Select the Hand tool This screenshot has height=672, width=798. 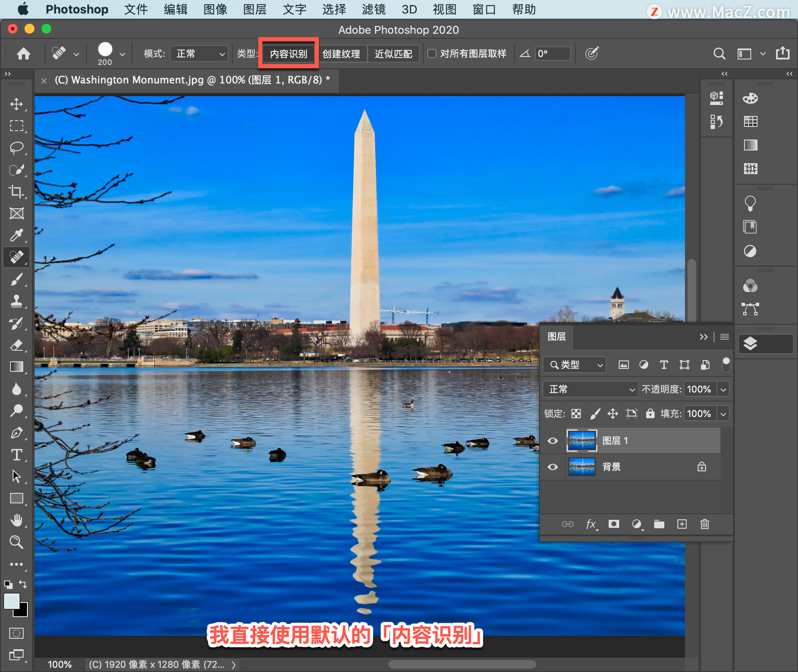point(16,520)
